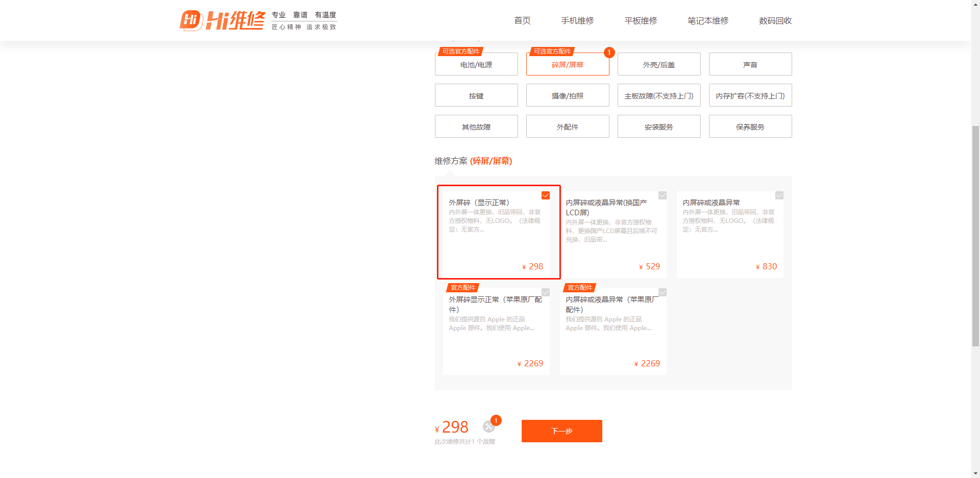Choose the 声音 fault type
The height and width of the screenshot is (478, 980).
[x=750, y=64]
